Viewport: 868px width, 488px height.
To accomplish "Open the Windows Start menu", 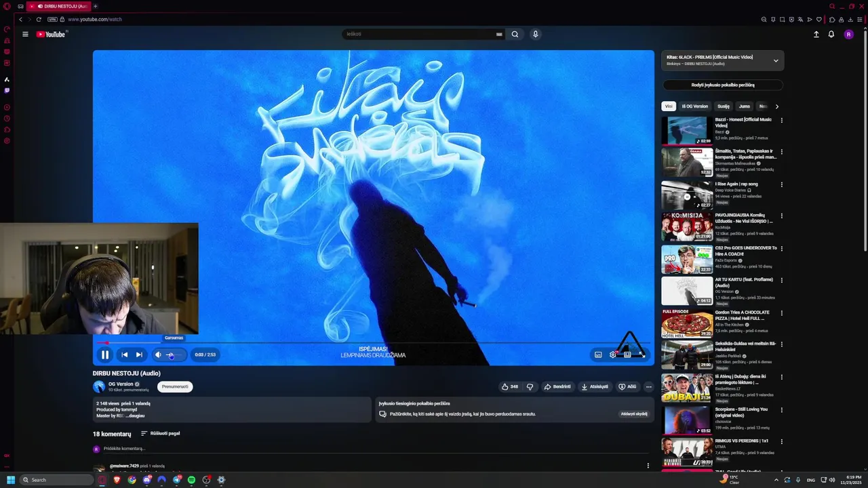I will [11, 480].
